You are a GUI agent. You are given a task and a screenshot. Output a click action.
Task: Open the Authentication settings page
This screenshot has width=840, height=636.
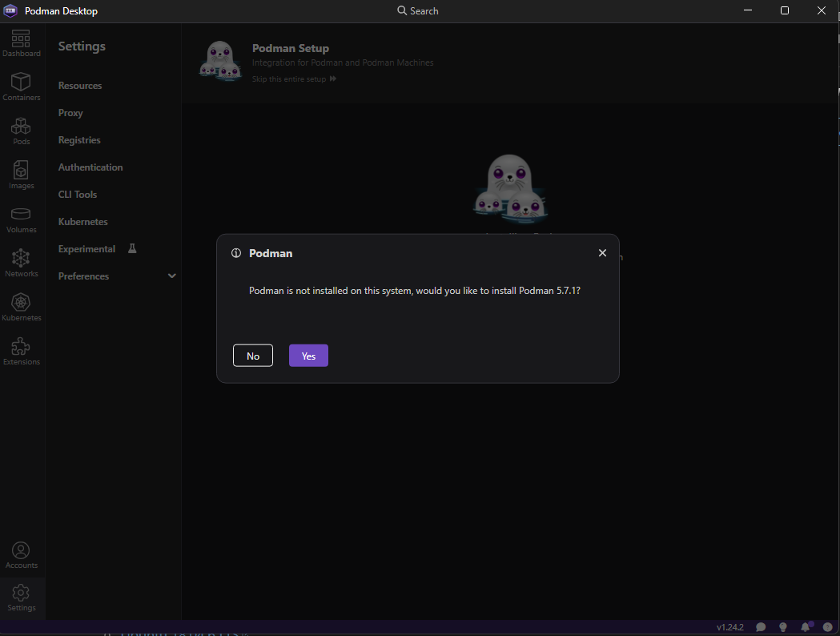pos(90,167)
